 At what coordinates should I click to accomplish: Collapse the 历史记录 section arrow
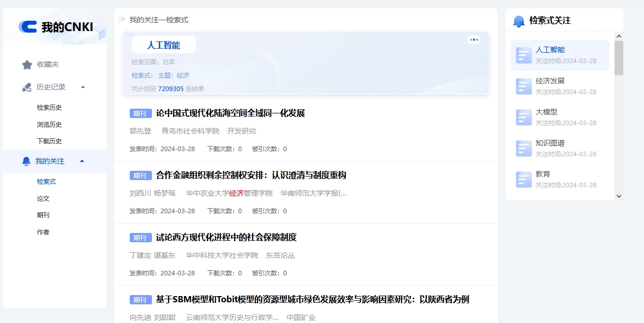83,87
